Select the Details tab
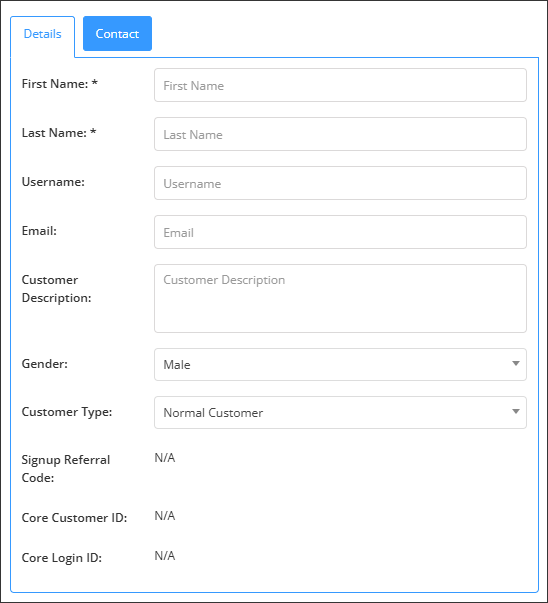Image resolution: width=548 pixels, height=603 pixels. pyautogui.click(x=42, y=34)
